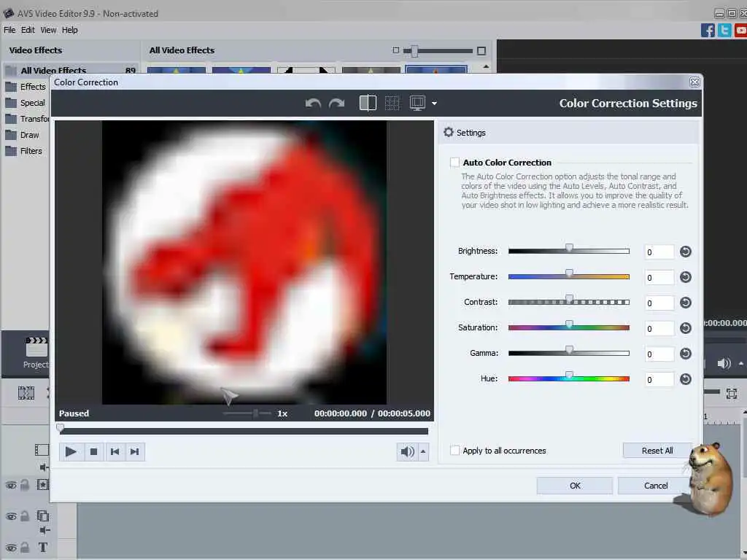The image size is (747, 560).
Task: Reset Gamma to default value
Action: click(x=686, y=354)
